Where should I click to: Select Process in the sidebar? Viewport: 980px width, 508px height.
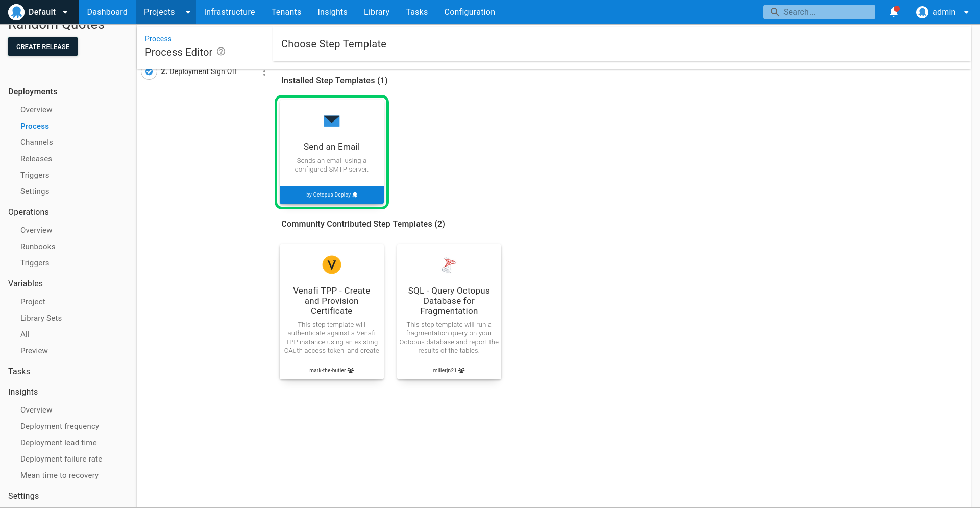tap(35, 126)
